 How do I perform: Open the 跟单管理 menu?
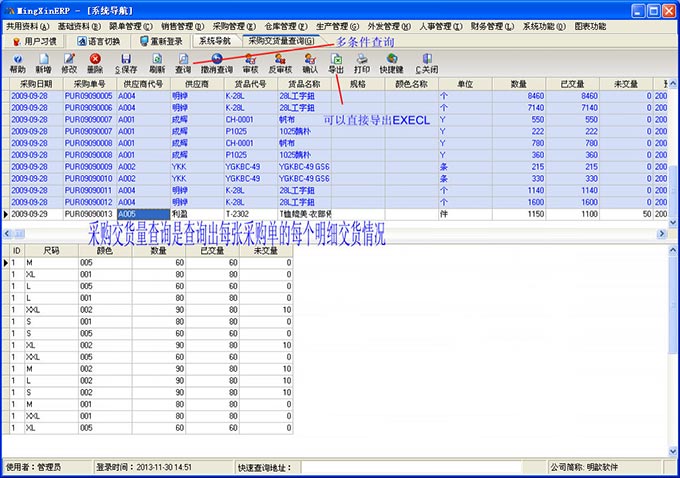[x=131, y=26]
